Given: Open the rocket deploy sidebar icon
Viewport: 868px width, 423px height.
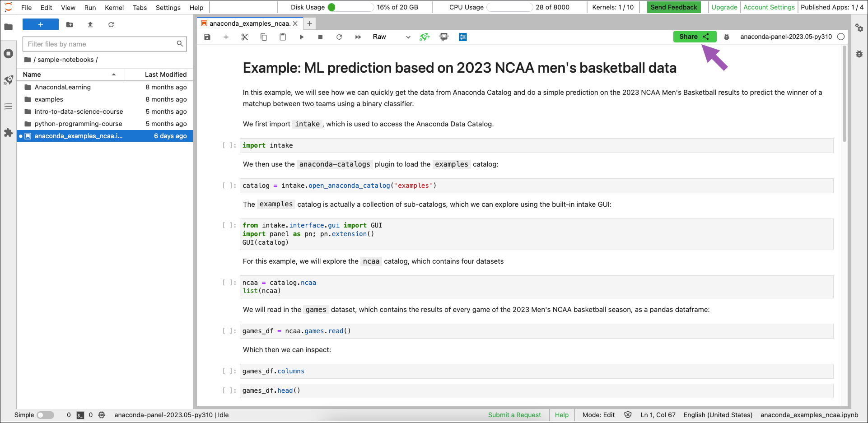Looking at the screenshot, I should coord(8,80).
